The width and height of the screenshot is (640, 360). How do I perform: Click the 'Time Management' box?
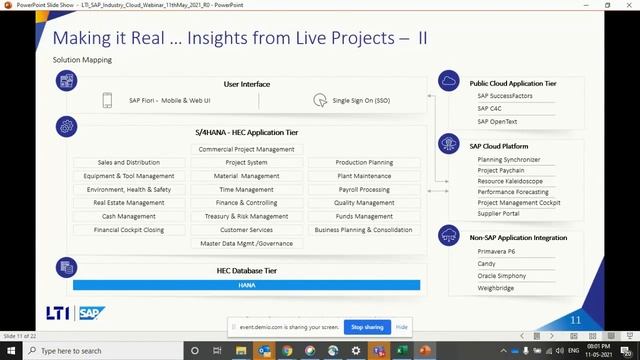pos(247,189)
